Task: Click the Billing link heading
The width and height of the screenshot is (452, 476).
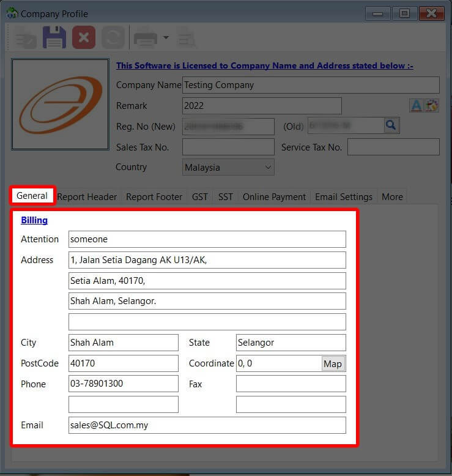Action: click(34, 220)
